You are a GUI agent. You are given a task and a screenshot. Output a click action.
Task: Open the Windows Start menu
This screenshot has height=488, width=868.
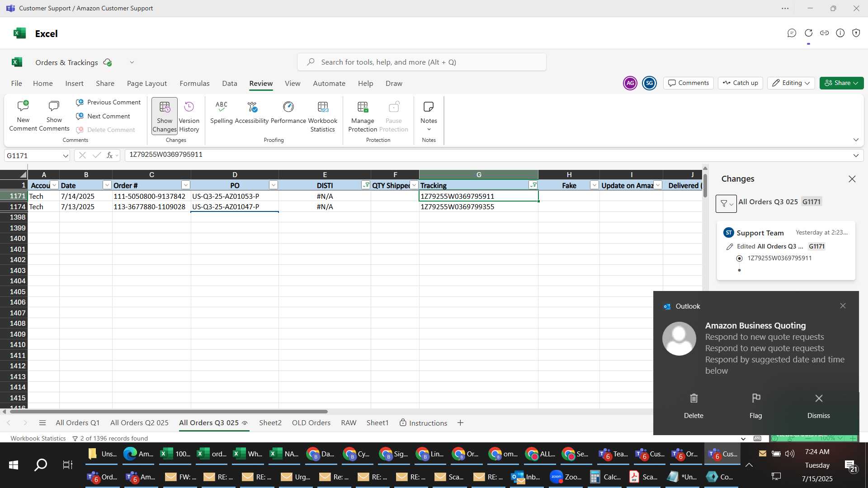click(14, 465)
